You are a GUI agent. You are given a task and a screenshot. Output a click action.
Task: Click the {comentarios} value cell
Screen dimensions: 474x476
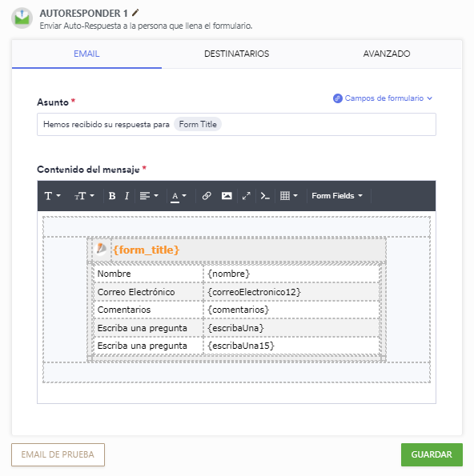click(291, 310)
